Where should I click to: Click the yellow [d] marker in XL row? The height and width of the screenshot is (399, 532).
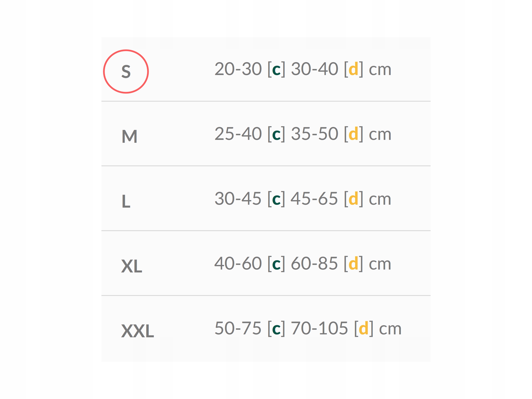coord(353,264)
